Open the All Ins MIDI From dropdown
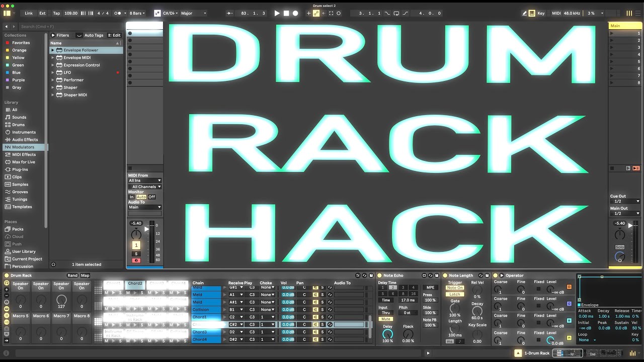This screenshot has width=644, height=362. pyautogui.click(x=145, y=180)
